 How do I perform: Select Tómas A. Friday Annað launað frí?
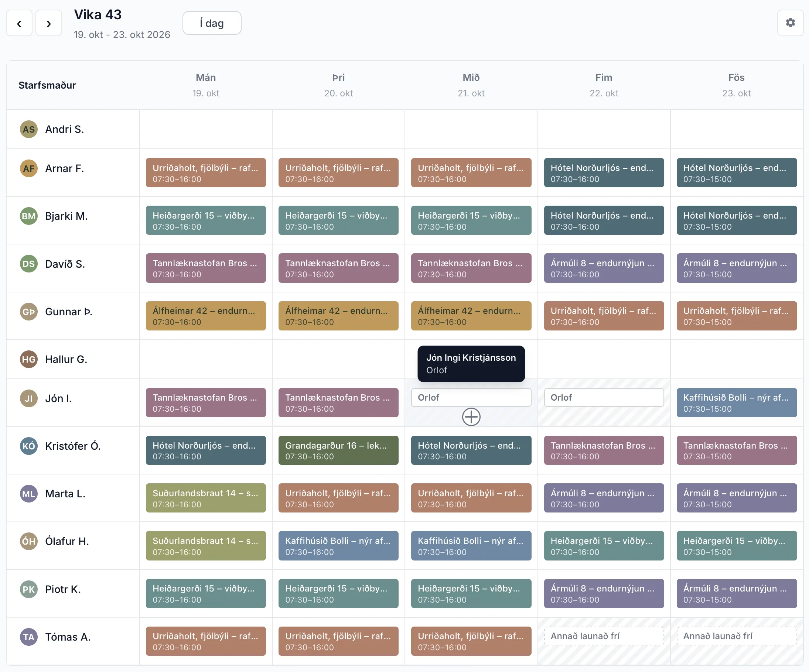pos(737,636)
